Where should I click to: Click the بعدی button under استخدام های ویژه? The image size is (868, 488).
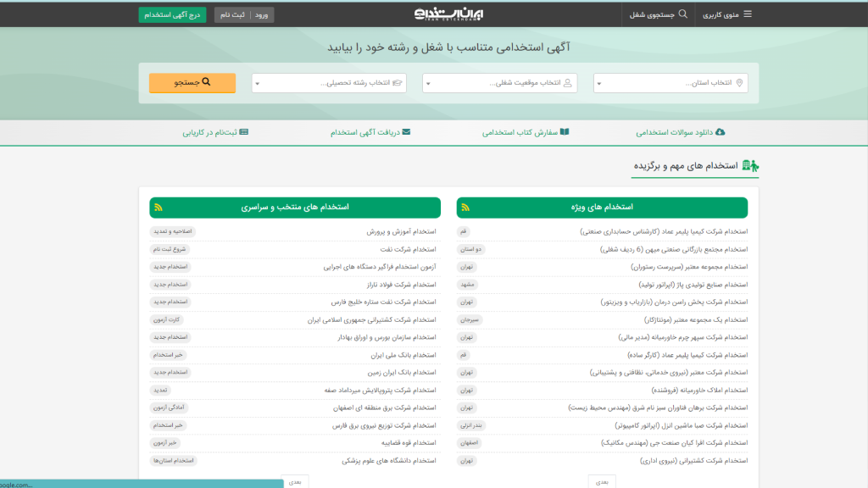coord(602,482)
